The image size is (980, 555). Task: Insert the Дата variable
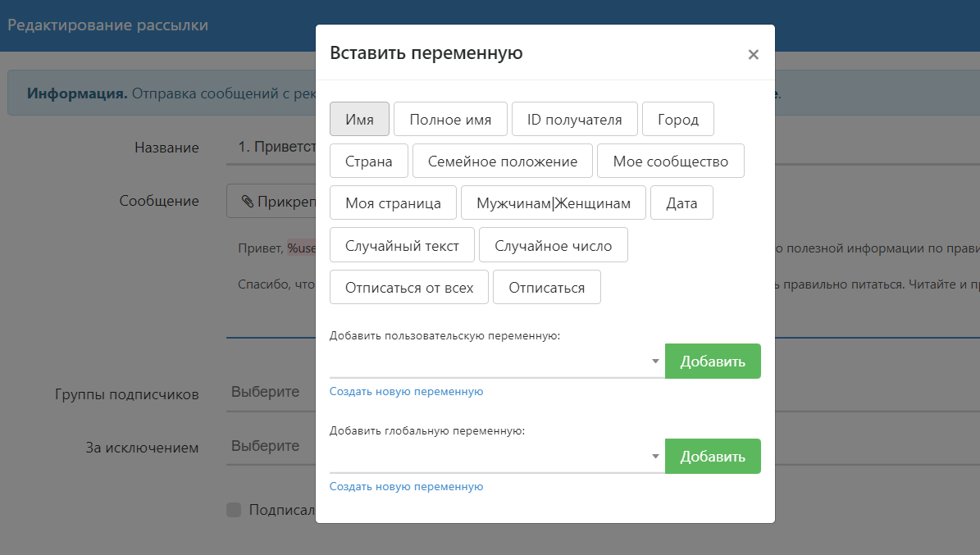(x=681, y=203)
